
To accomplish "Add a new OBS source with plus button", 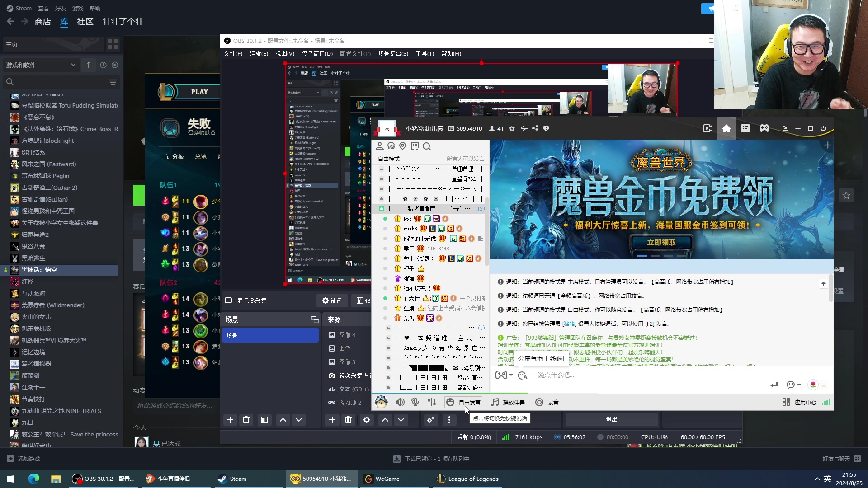I will tap(332, 420).
